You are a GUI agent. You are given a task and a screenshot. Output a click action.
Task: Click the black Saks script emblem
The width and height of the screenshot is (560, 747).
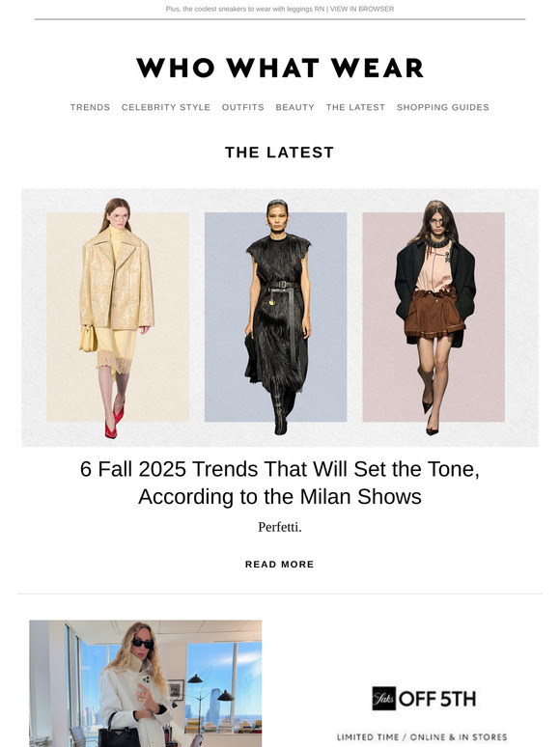point(383,699)
